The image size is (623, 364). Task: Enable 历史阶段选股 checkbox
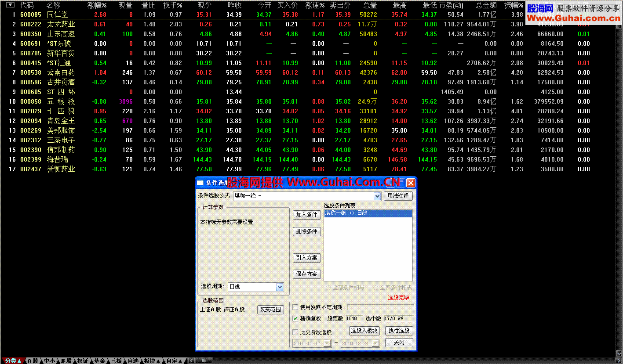click(x=295, y=332)
